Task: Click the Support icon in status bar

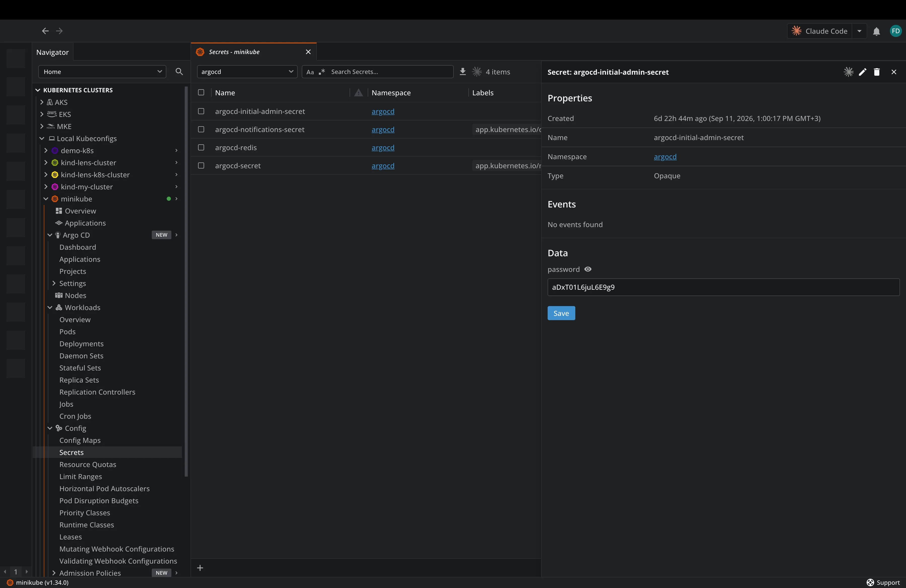Action: 870,582
